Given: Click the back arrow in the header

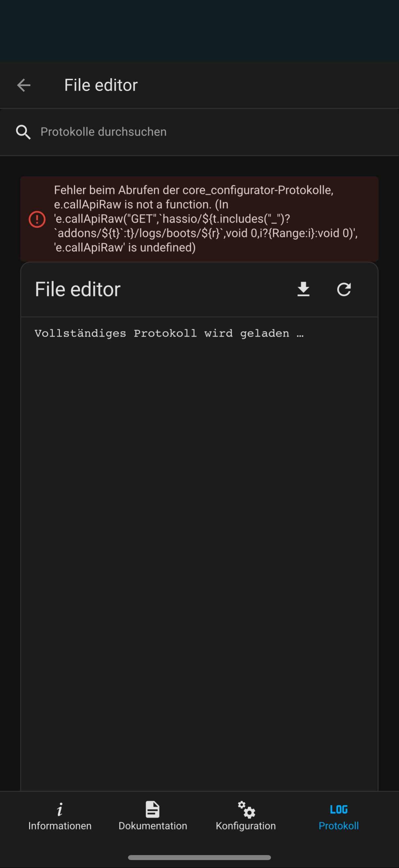Looking at the screenshot, I should pyautogui.click(x=23, y=85).
